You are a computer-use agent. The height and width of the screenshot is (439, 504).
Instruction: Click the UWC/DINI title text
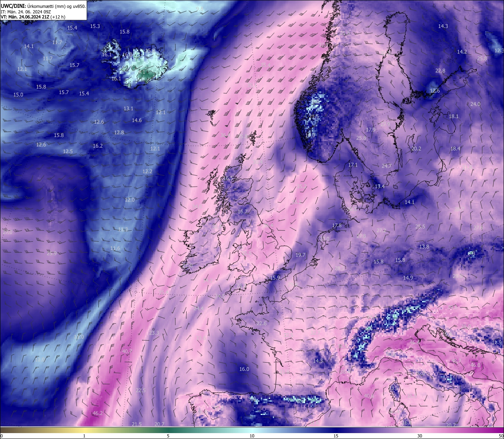point(14,6)
